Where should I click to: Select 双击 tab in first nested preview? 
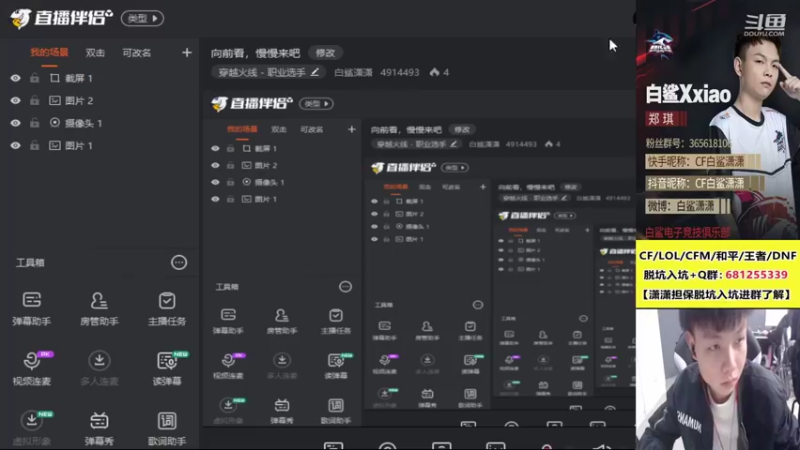point(279,130)
